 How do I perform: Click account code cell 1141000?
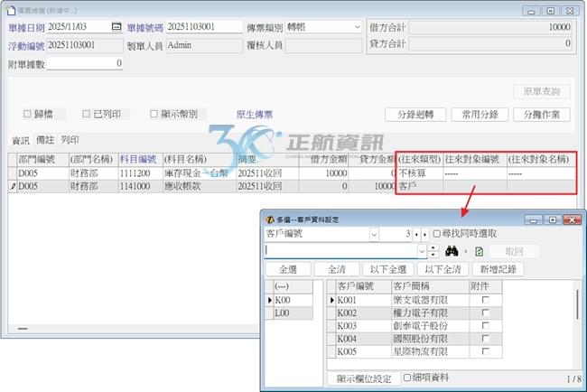140,186
